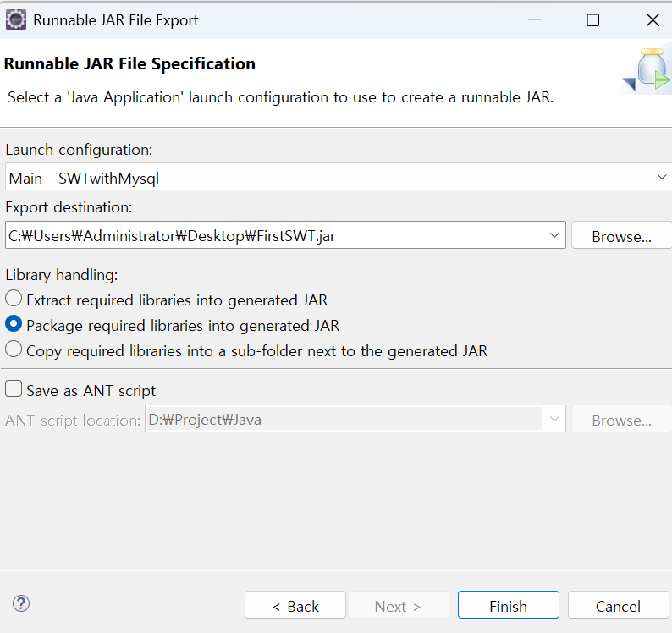Click the Runnable JAR File Specification heading
Viewport: 672px width, 633px height.
pyautogui.click(x=129, y=63)
